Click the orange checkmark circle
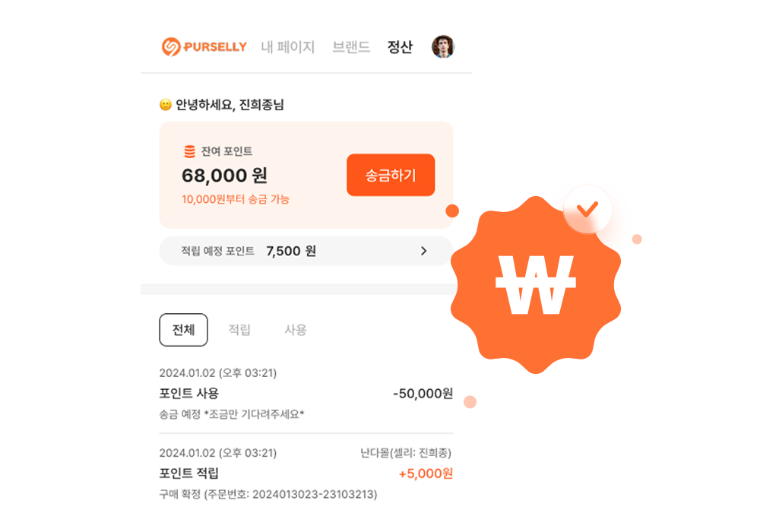The image size is (760, 532). tap(587, 209)
